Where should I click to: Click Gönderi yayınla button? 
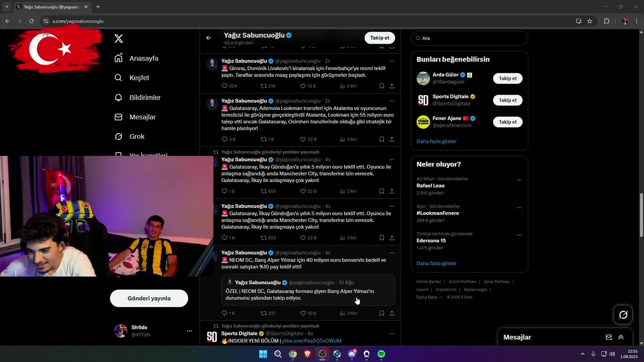[149, 298]
